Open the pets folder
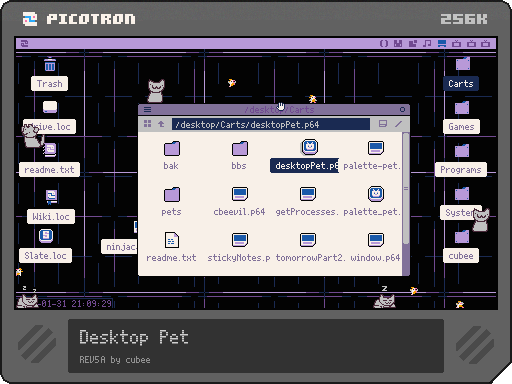Viewport: 512px width, 384px height. pyautogui.click(x=171, y=201)
